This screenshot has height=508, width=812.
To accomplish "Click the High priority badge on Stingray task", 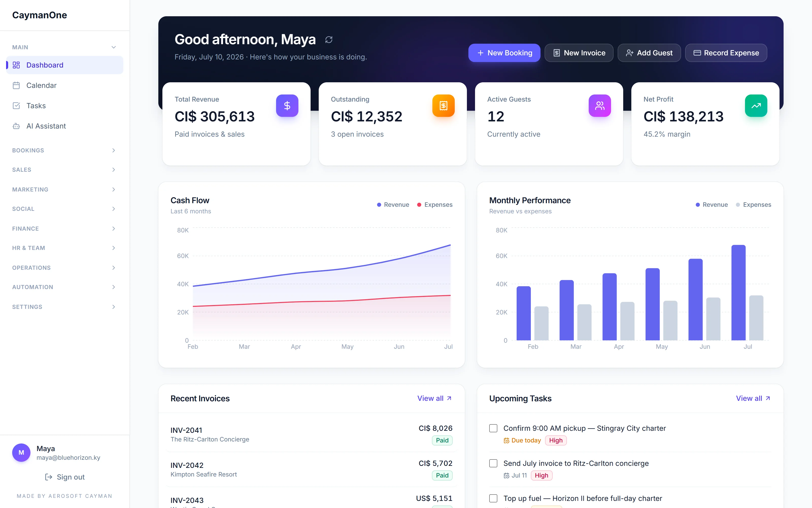I will 556,440.
